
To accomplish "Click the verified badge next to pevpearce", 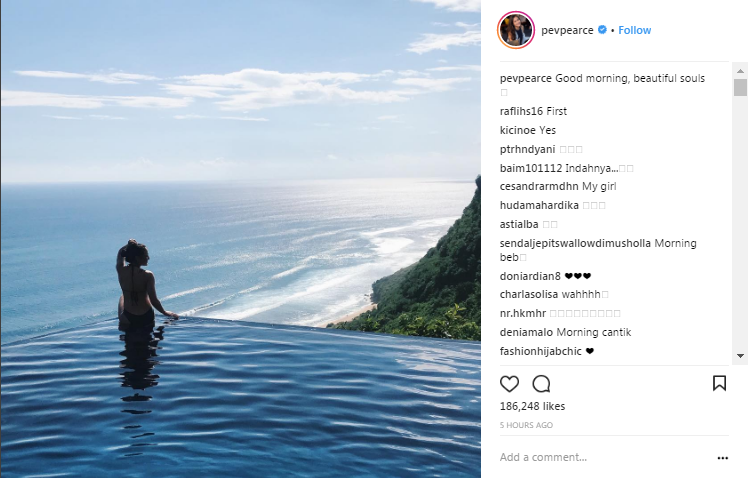I will (x=602, y=30).
